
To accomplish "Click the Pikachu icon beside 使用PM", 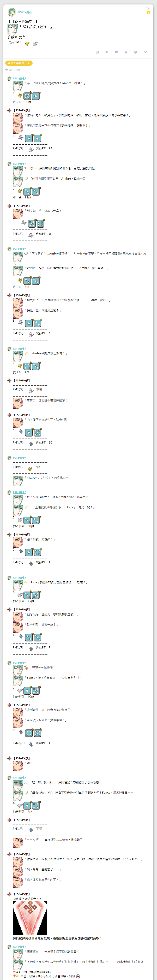I will point(27,44).
